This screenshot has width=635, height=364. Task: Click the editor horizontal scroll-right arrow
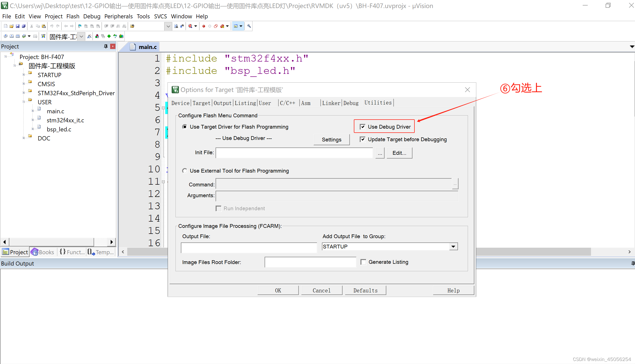[629, 252]
